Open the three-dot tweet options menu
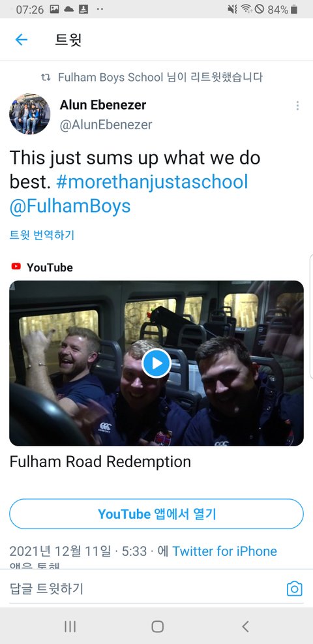The height and width of the screenshot is (644, 313). tap(297, 106)
